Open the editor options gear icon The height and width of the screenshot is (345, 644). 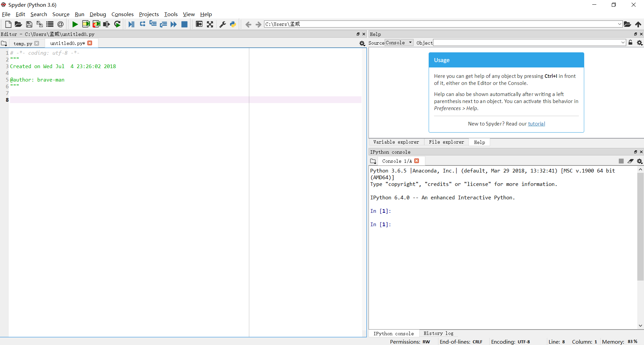(x=362, y=44)
